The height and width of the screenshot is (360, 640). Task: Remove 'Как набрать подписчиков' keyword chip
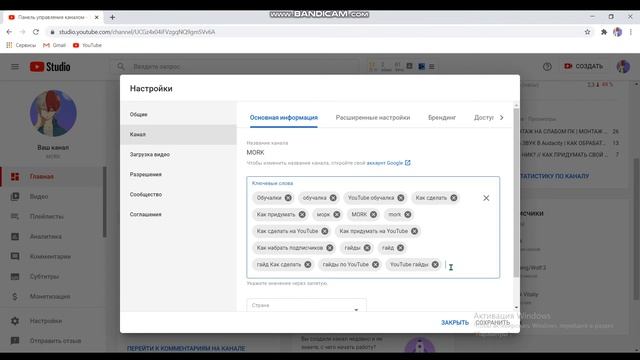click(330, 248)
